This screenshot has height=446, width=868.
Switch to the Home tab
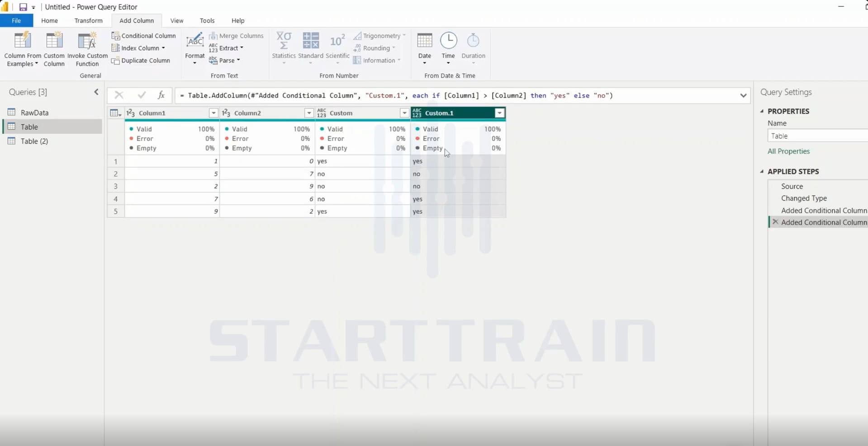pyautogui.click(x=49, y=21)
